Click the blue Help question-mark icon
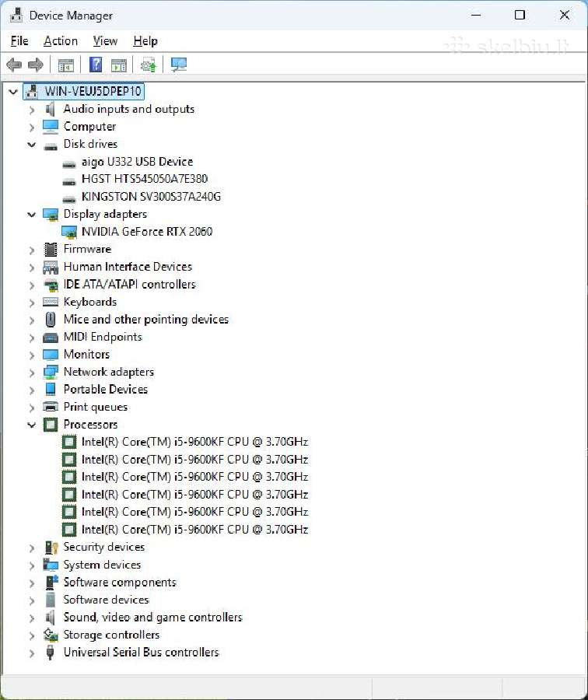 pos(96,65)
